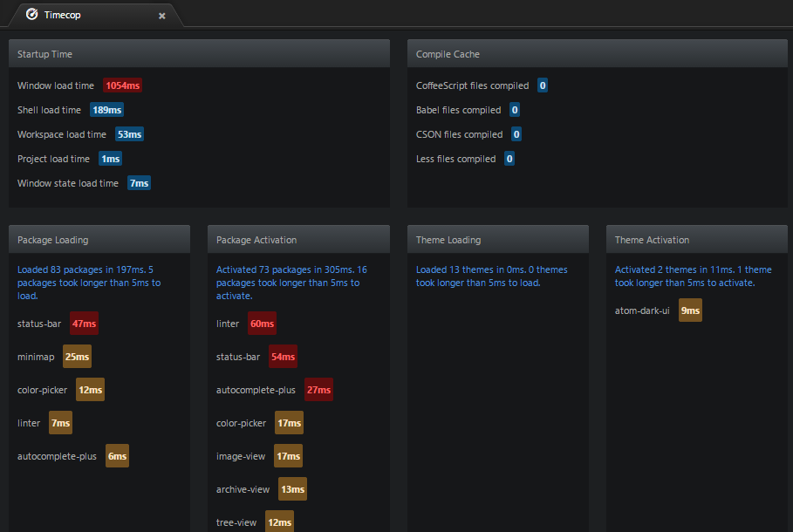Click the CSON files compiled label
This screenshot has height=532, width=793.
tap(459, 134)
